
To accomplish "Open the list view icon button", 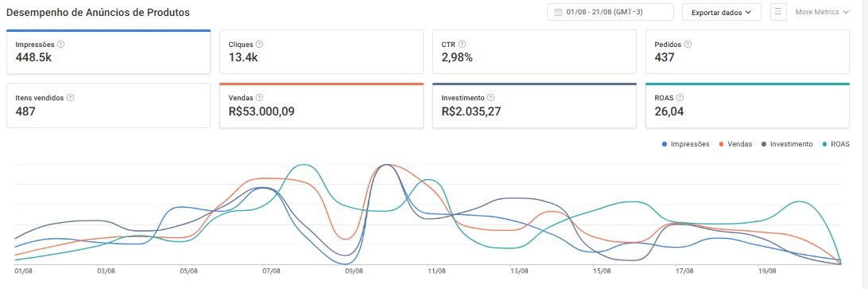I will click(778, 12).
